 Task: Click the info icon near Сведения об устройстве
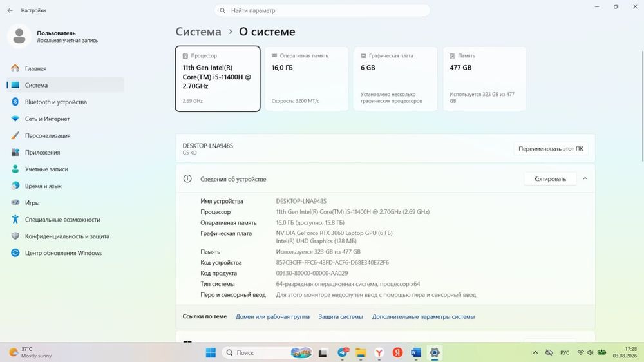[187, 178]
